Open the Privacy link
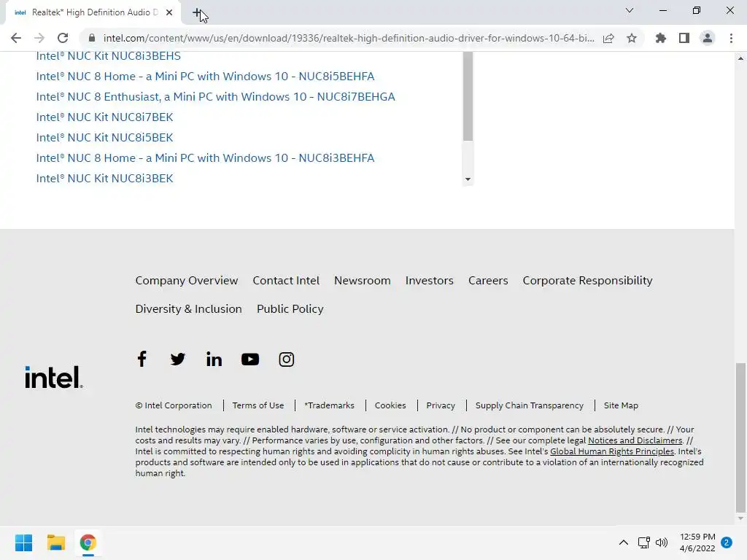The height and width of the screenshot is (560, 747). click(441, 405)
